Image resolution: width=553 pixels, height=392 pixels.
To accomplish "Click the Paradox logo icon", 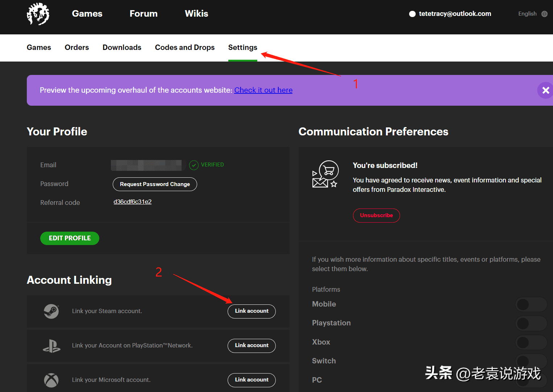I will click(x=38, y=14).
